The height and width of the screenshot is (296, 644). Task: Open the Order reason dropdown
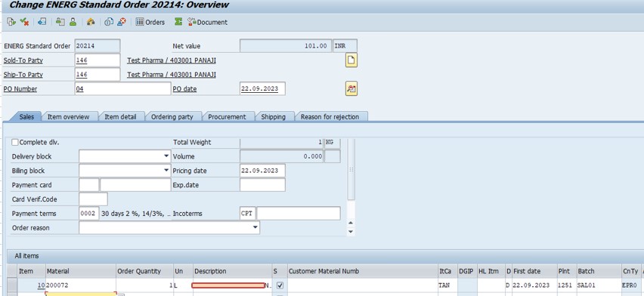pos(255,227)
